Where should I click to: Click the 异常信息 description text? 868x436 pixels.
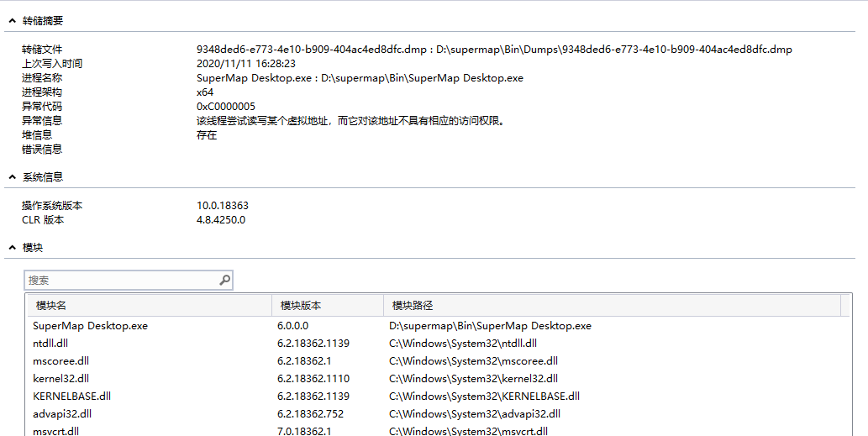pos(351,121)
